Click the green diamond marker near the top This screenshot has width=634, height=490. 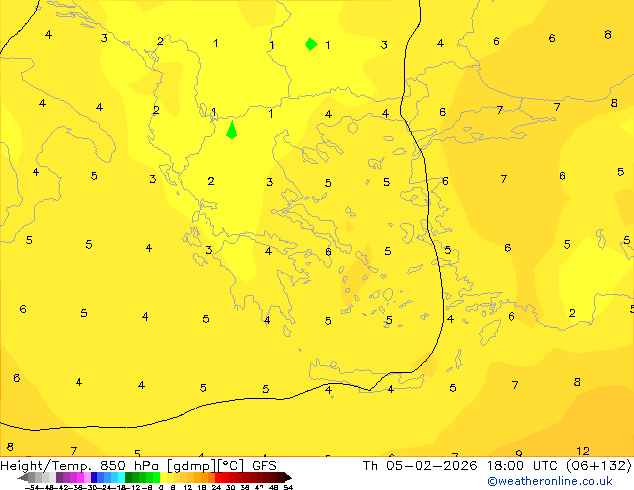(x=311, y=44)
